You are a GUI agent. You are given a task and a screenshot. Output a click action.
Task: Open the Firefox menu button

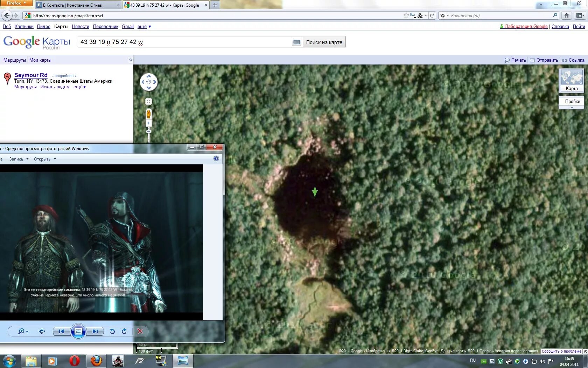(16, 3)
